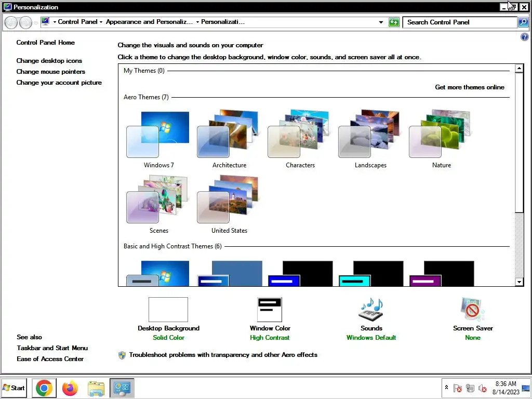This screenshot has height=399, width=532.
Task: Click the Control Panel taskbar button
Action: click(122, 388)
